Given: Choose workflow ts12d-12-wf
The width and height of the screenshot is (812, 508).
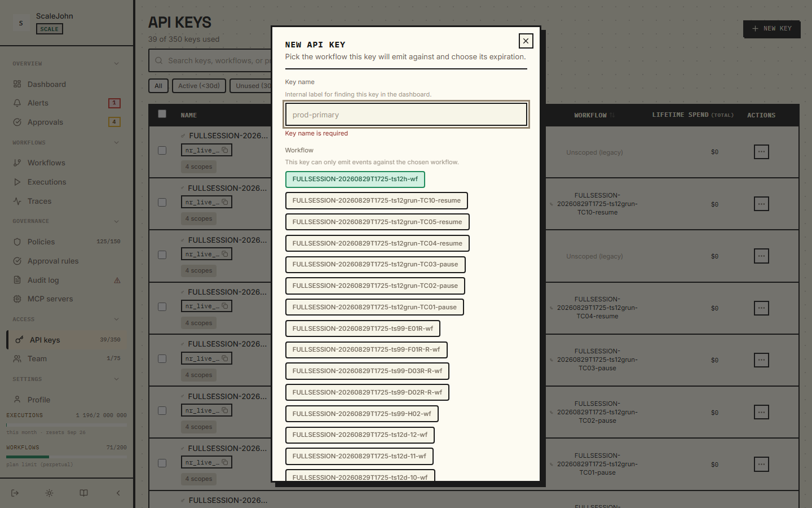Looking at the screenshot, I should [x=360, y=435].
